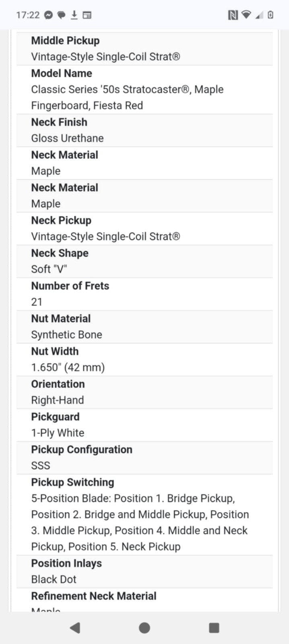Select the Model Name heading
Image resolution: width=289 pixels, height=644 pixels.
[x=61, y=73]
